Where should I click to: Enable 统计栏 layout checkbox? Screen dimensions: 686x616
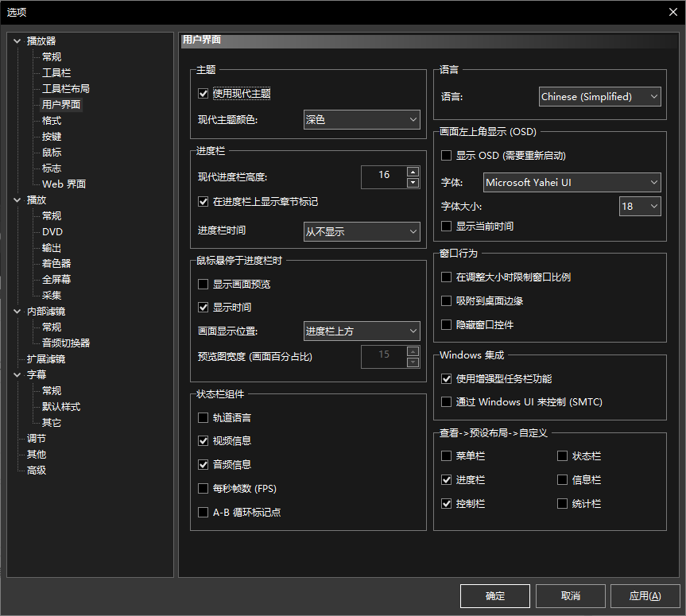point(563,504)
